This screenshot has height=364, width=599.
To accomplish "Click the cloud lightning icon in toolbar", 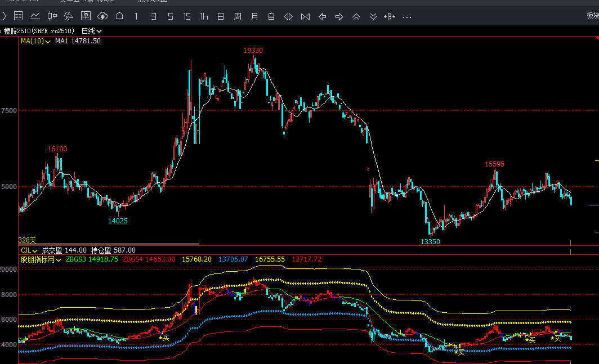I will coord(102,17).
